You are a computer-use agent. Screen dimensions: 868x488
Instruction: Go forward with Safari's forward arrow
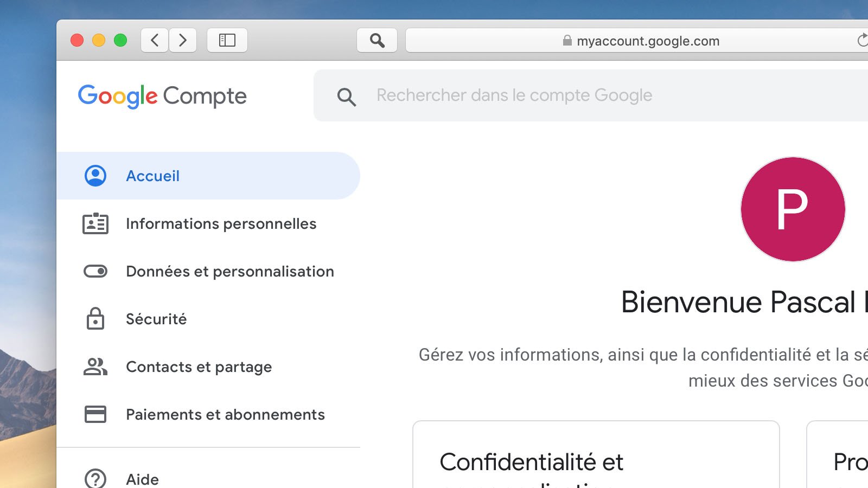click(x=183, y=40)
